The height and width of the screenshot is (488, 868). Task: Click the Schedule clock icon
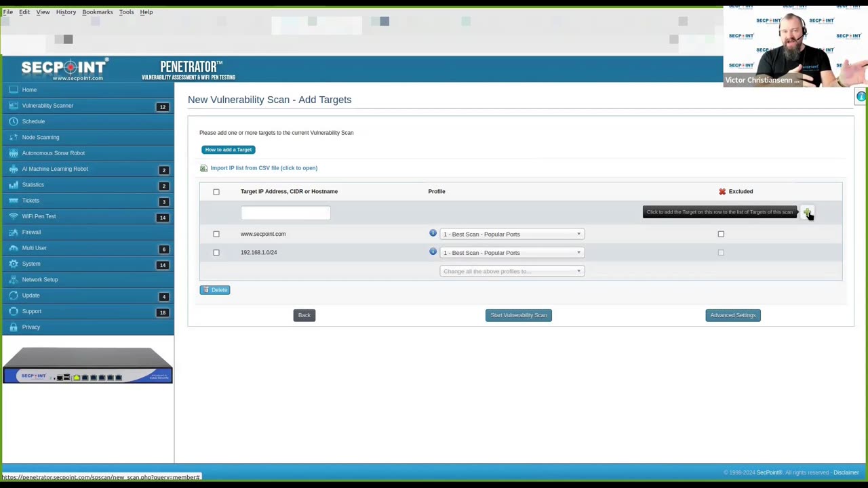pyautogui.click(x=13, y=121)
